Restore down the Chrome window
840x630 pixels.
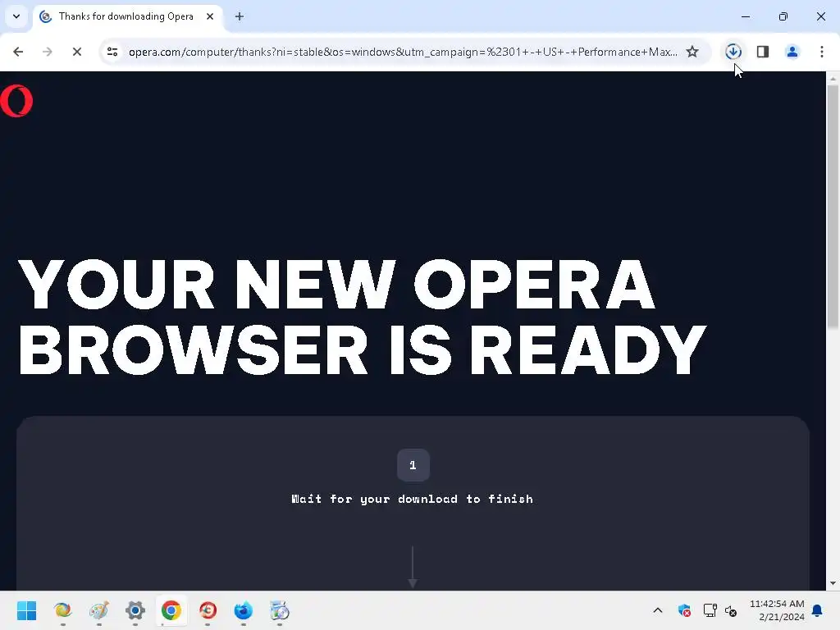783,16
